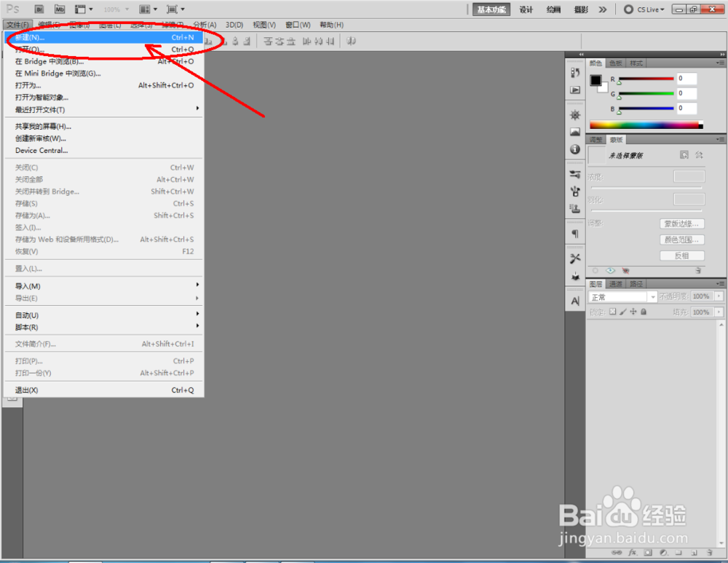The image size is (728, 563).
Task: Toggle the lock position move icon
Action: (x=633, y=312)
